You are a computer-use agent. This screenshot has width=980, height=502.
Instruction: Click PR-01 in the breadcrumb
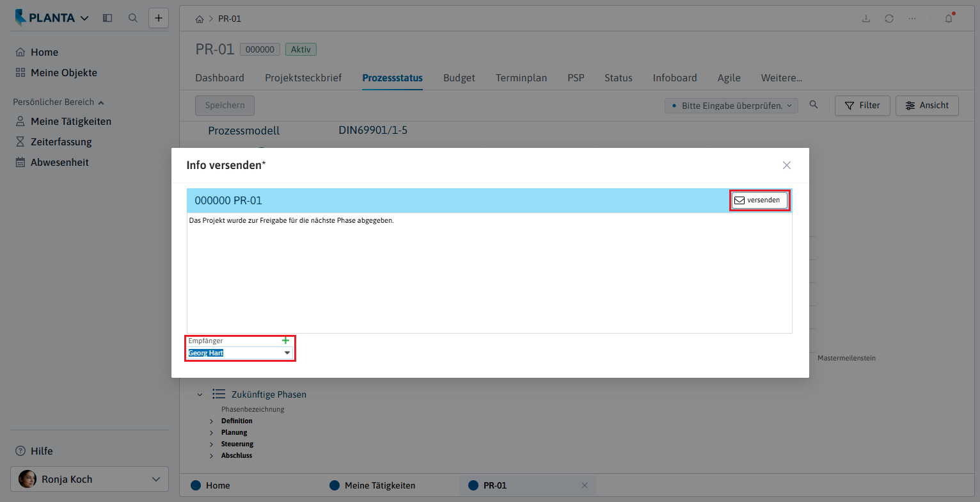tap(230, 19)
